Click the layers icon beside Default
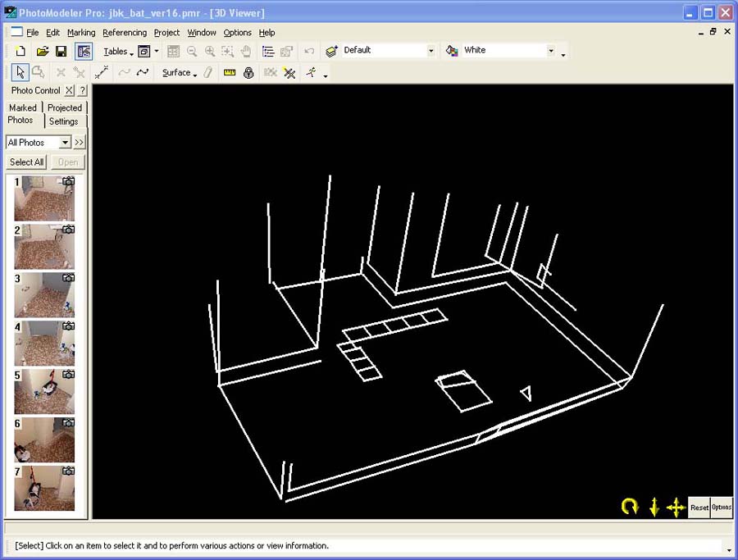The image size is (738, 560). click(332, 51)
